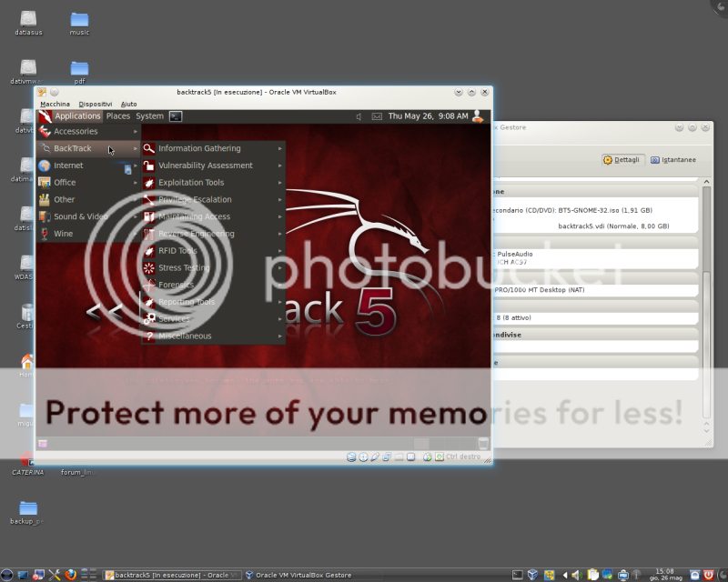Expand Maintaining Access submenu
This screenshot has width=728, height=582.
[x=214, y=216]
